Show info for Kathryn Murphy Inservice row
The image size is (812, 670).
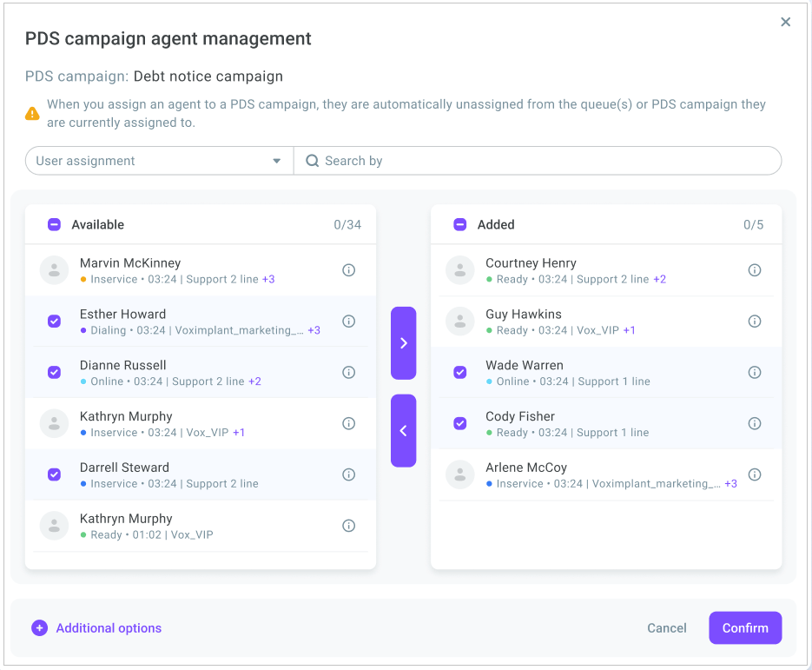(x=348, y=423)
